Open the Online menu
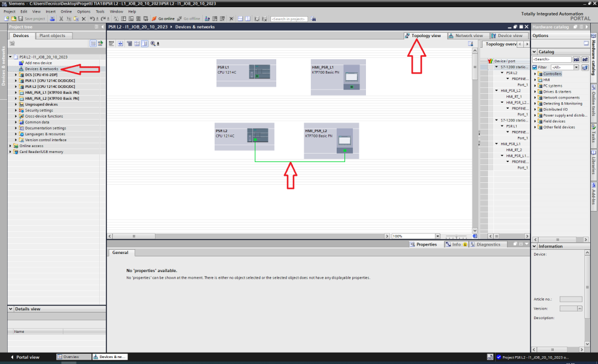The height and width of the screenshot is (364, 598). (x=66, y=11)
